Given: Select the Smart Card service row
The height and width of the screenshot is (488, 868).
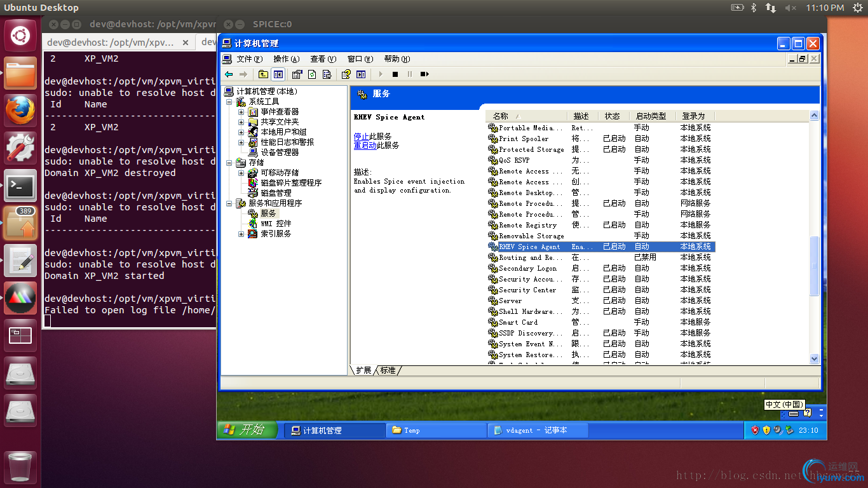Looking at the screenshot, I should pos(601,322).
